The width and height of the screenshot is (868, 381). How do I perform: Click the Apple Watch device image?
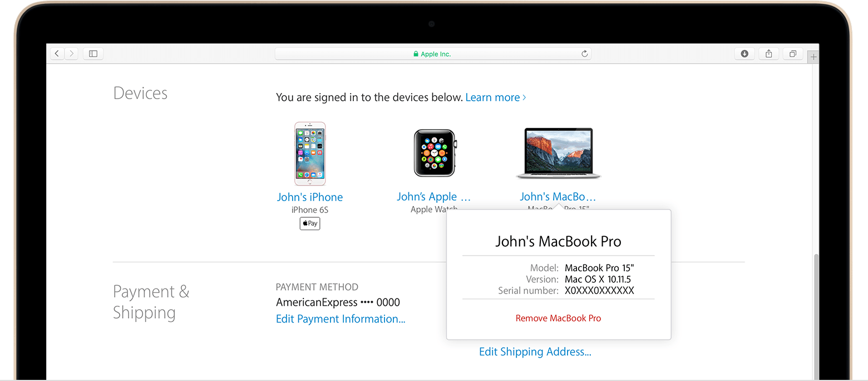pos(435,153)
